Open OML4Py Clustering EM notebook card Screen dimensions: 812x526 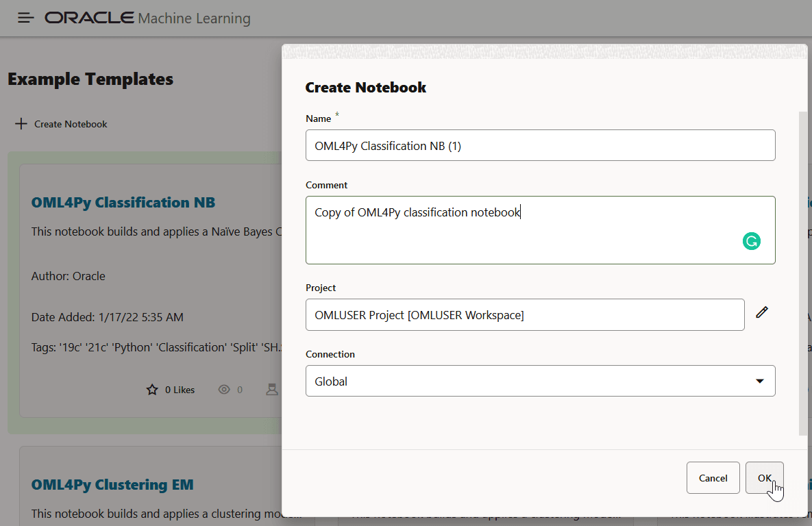[112, 484]
